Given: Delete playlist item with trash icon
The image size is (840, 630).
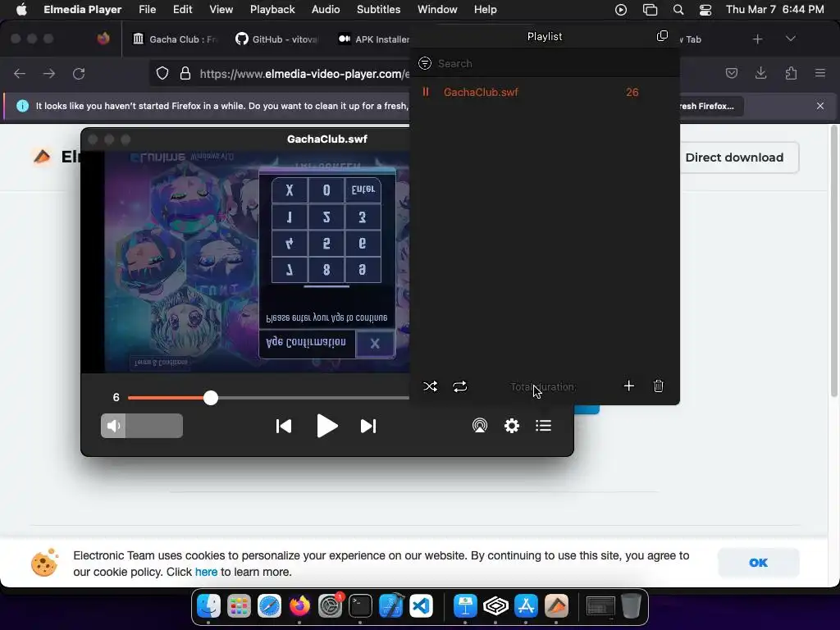Looking at the screenshot, I should 659,386.
